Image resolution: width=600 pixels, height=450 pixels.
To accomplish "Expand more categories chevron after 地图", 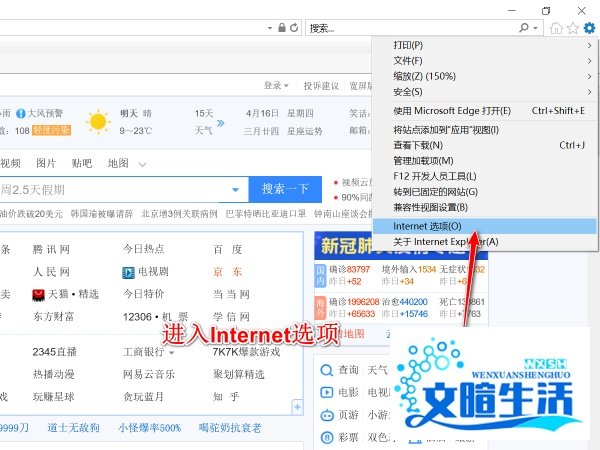I will tap(142, 165).
